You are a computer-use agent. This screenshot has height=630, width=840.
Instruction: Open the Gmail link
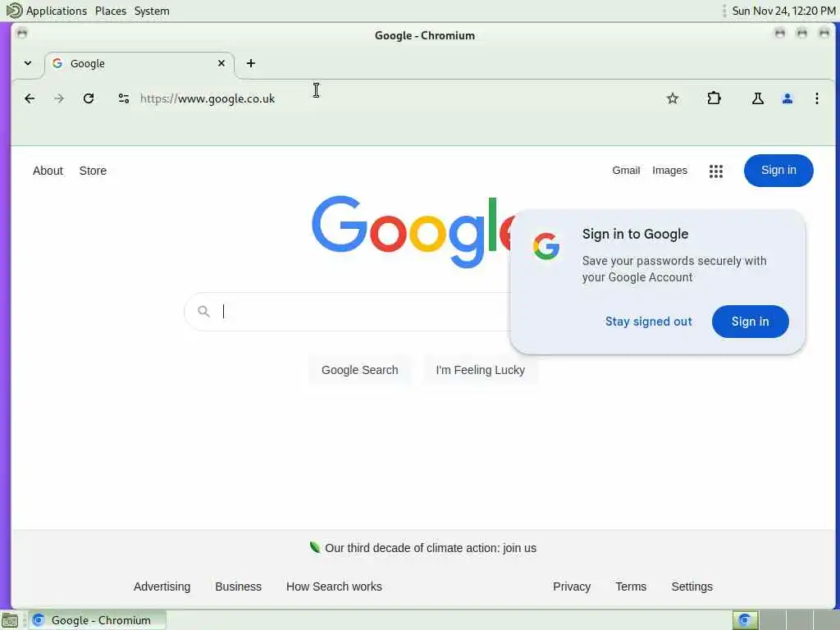pyautogui.click(x=626, y=171)
